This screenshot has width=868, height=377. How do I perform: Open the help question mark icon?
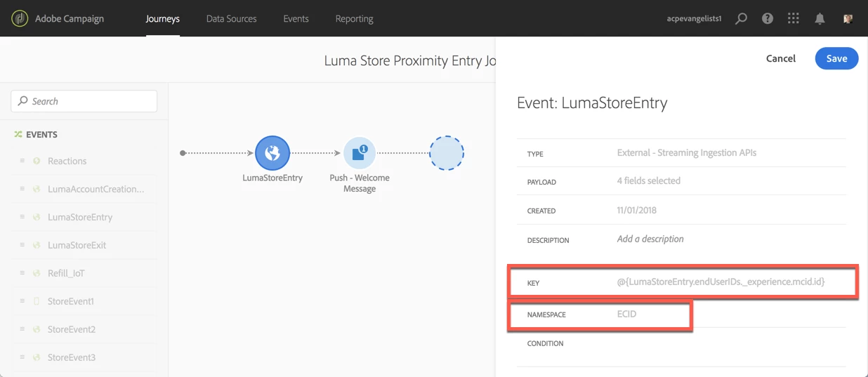point(768,19)
